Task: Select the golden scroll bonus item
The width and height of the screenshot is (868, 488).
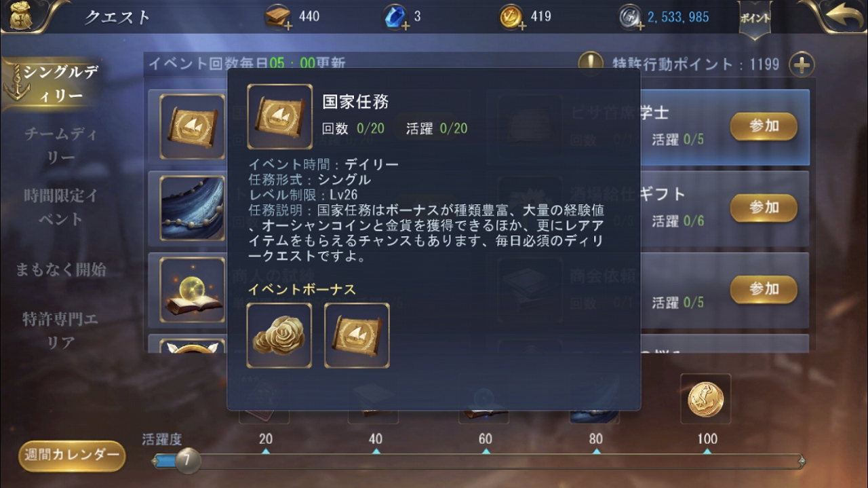Action: coord(357,335)
